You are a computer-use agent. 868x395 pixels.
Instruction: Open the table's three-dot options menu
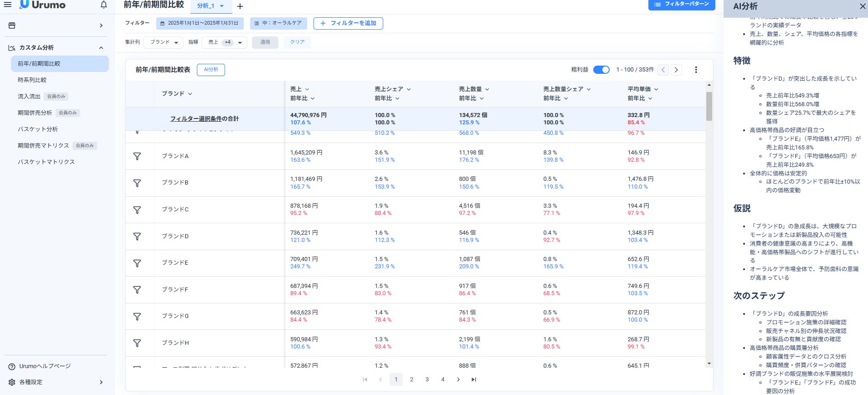click(x=696, y=70)
